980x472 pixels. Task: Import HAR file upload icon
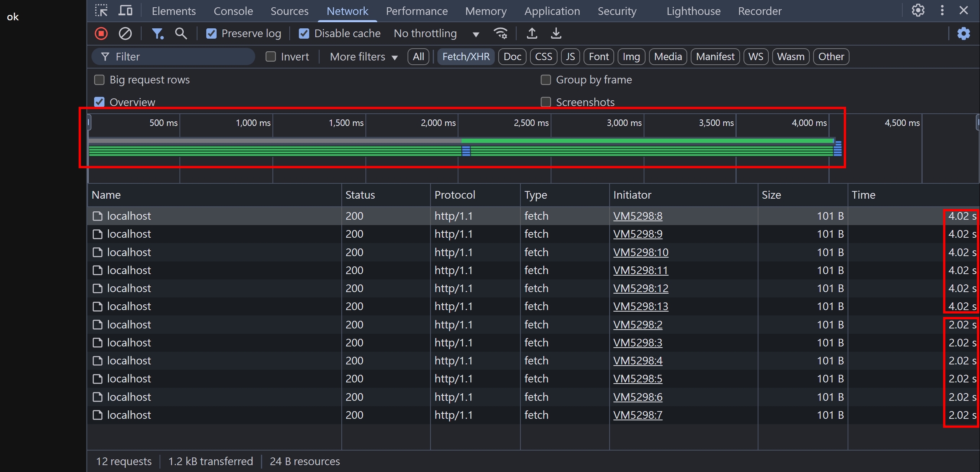532,34
